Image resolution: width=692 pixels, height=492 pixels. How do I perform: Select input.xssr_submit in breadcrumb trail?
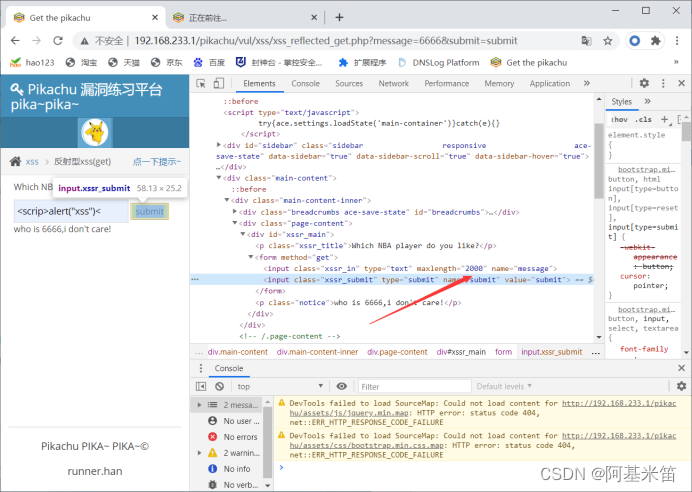(x=552, y=352)
